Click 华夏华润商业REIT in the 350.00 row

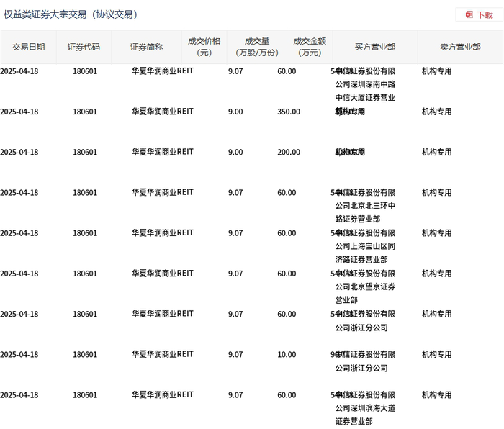(x=163, y=112)
